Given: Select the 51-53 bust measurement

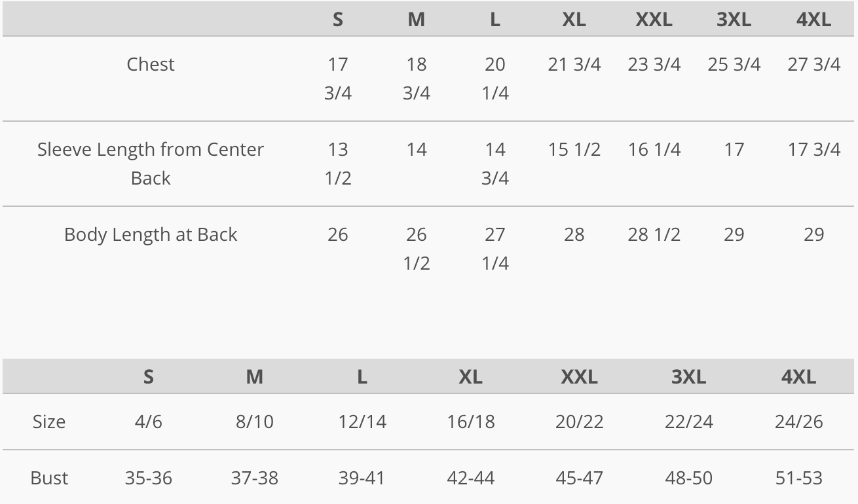Looking at the screenshot, I should point(798,478).
